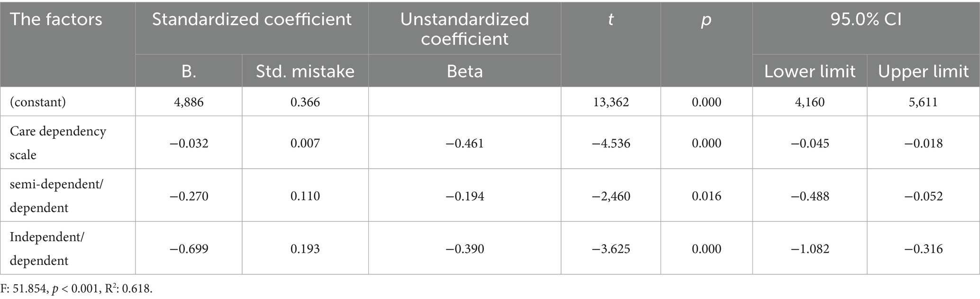The width and height of the screenshot is (980, 299).
Task: Select the Beta value −0.461
Action: tap(464, 143)
